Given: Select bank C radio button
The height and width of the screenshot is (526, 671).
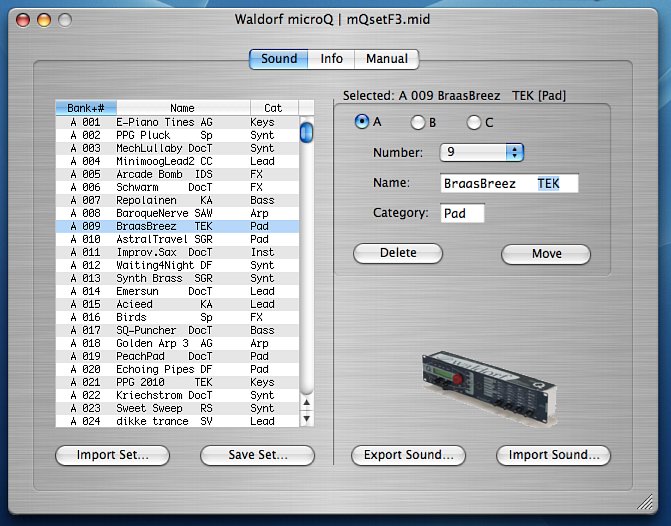Looking at the screenshot, I should coord(474,122).
